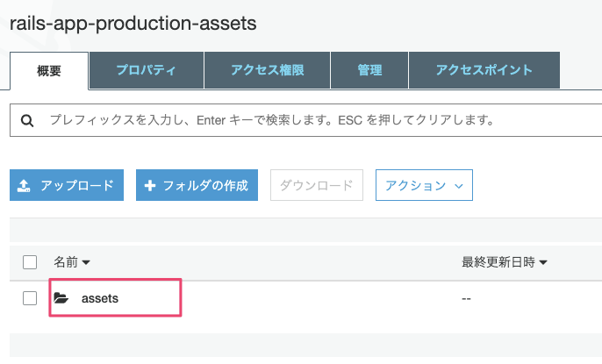Open the アクション dropdown menu

pyautogui.click(x=424, y=185)
